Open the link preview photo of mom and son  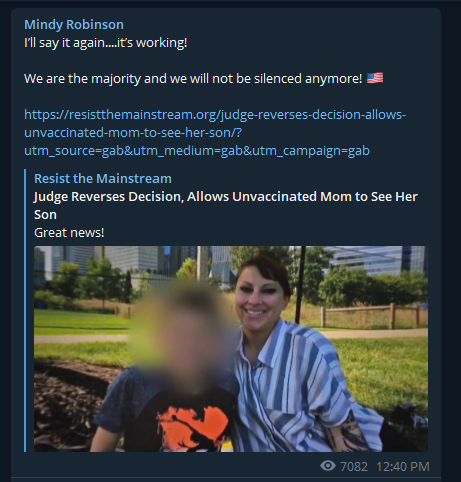(231, 349)
